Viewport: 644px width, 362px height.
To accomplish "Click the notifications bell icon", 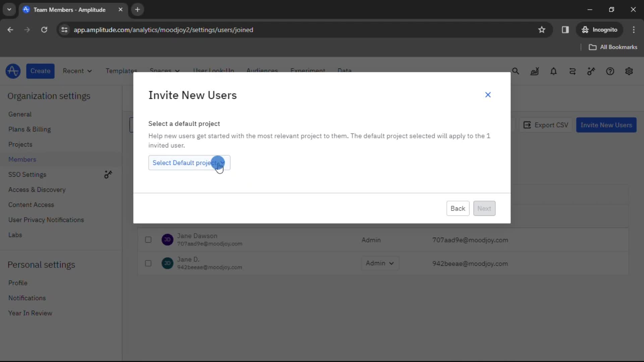I will tap(554, 71).
